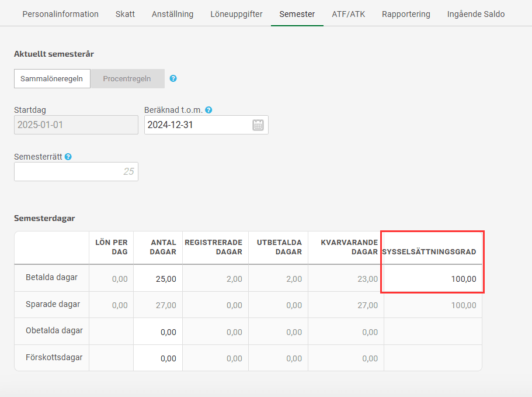Select Sammalöneregeln vacation rule
The image size is (532, 397).
(x=52, y=79)
